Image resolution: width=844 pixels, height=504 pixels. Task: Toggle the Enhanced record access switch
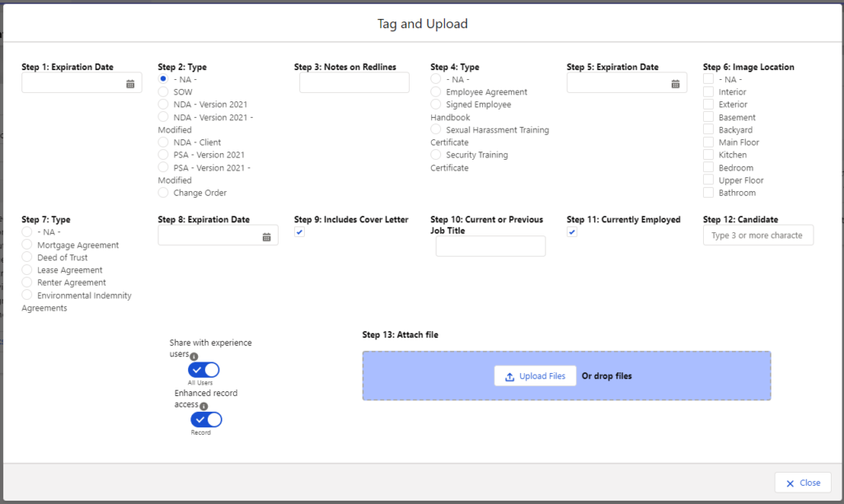[x=204, y=419]
